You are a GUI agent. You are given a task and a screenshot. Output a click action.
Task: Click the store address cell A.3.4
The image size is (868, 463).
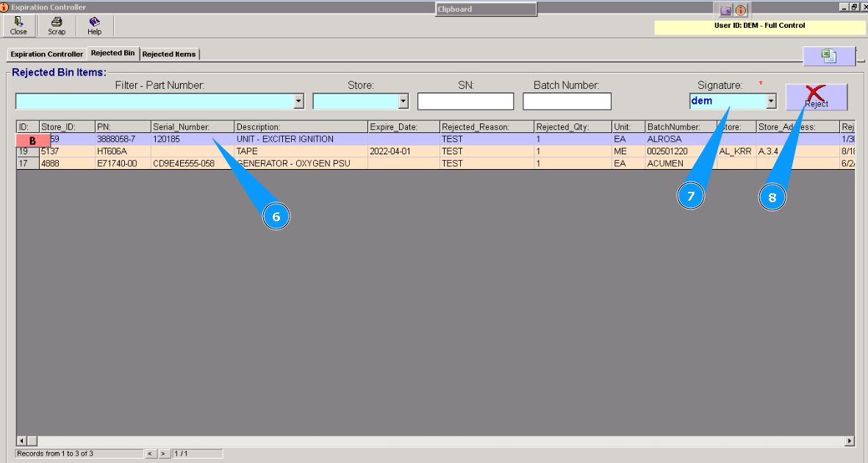[797, 151]
